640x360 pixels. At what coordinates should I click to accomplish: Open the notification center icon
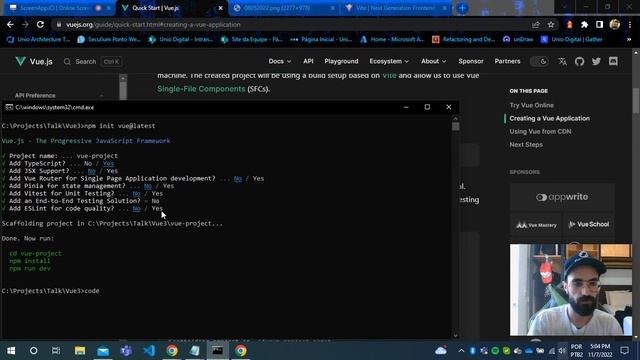point(624,351)
